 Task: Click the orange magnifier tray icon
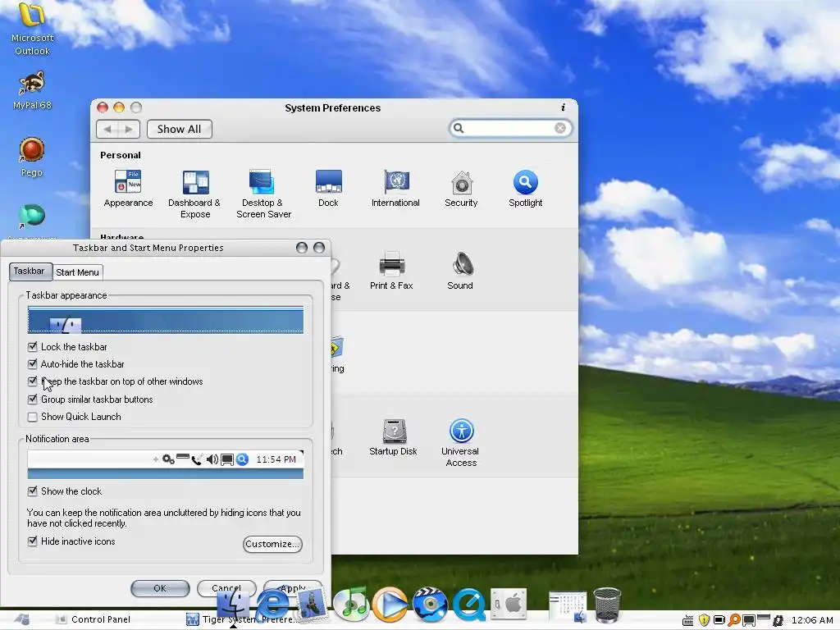tap(734, 620)
